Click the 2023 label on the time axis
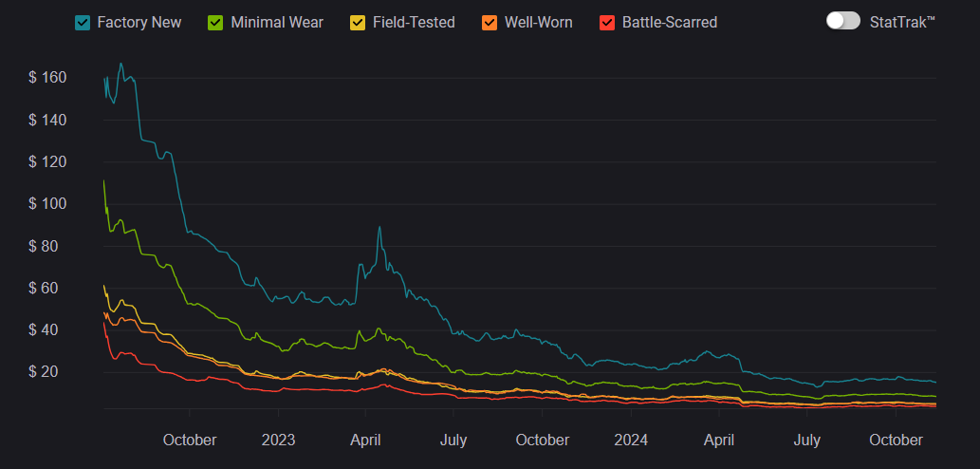The image size is (980, 469). click(x=278, y=441)
